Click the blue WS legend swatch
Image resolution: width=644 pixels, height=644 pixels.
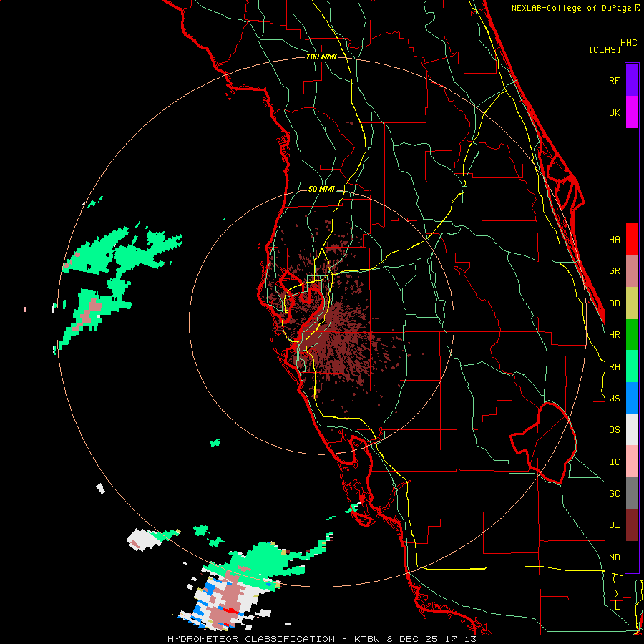[x=632, y=398]
